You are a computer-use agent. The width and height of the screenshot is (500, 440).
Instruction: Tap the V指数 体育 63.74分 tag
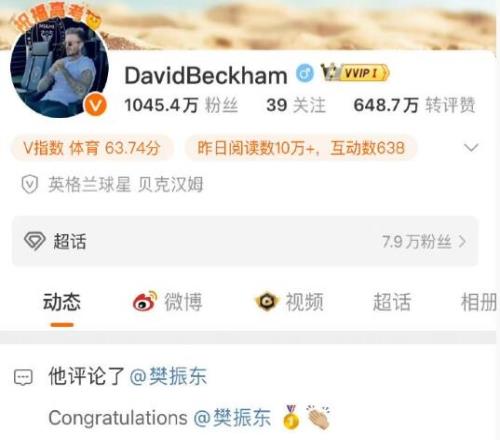pyautogui.click(x=92, y=148)
